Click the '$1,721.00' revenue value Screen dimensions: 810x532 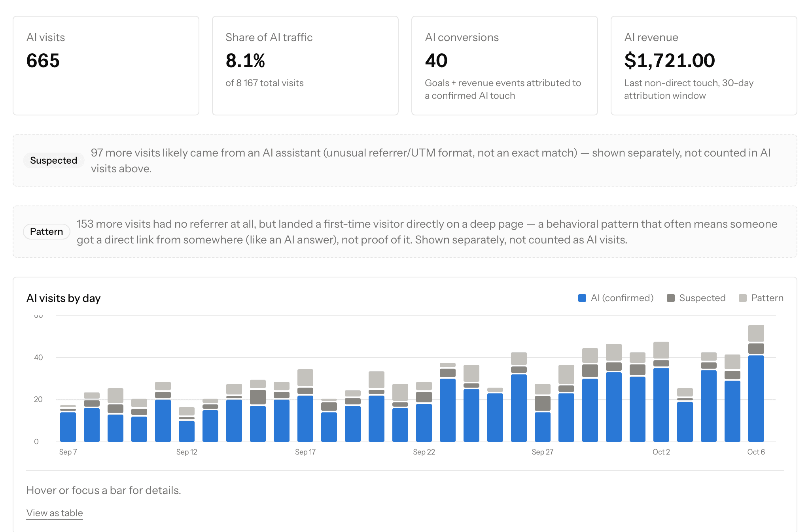click(670, 60)
